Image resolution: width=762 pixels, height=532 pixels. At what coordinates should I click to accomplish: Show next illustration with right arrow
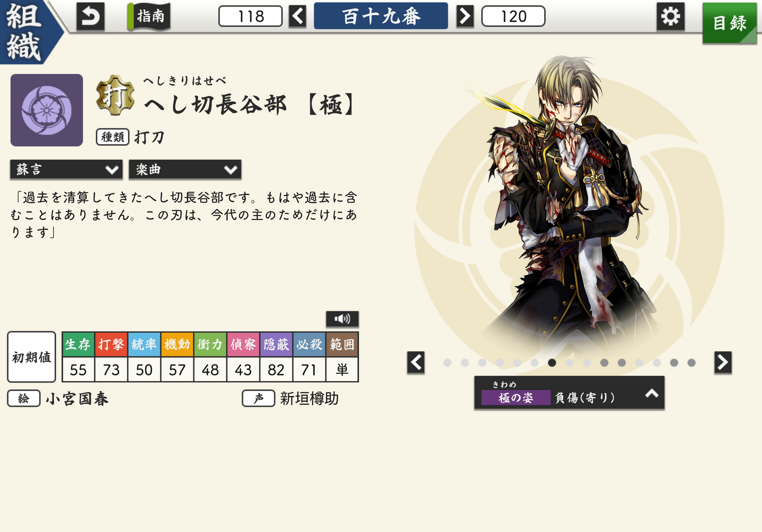click(723, 363)
